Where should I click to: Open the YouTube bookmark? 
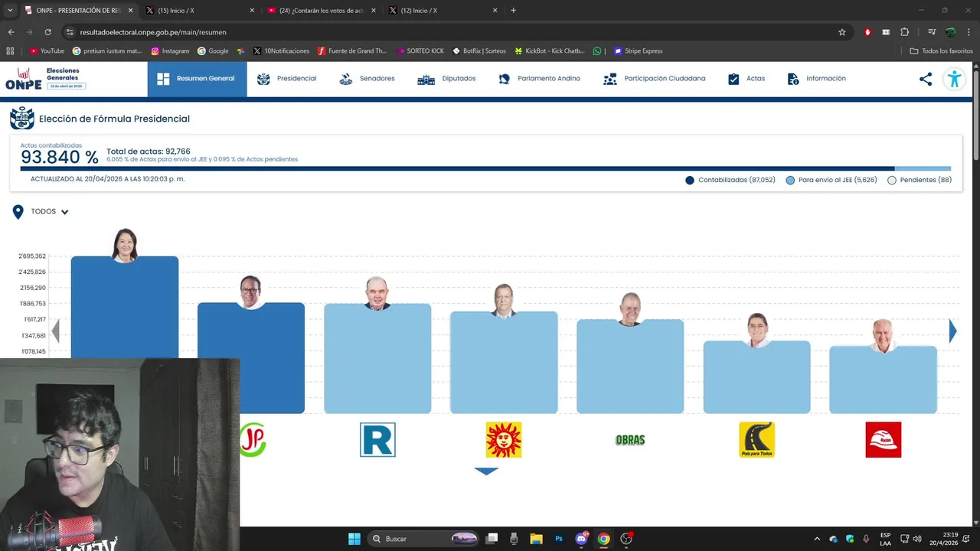coord(47,51)
